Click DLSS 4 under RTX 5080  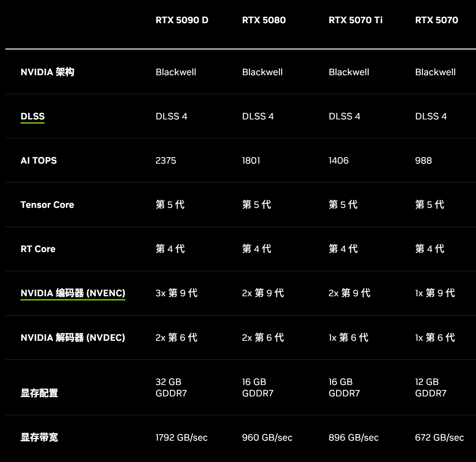[x=258, y=116]
